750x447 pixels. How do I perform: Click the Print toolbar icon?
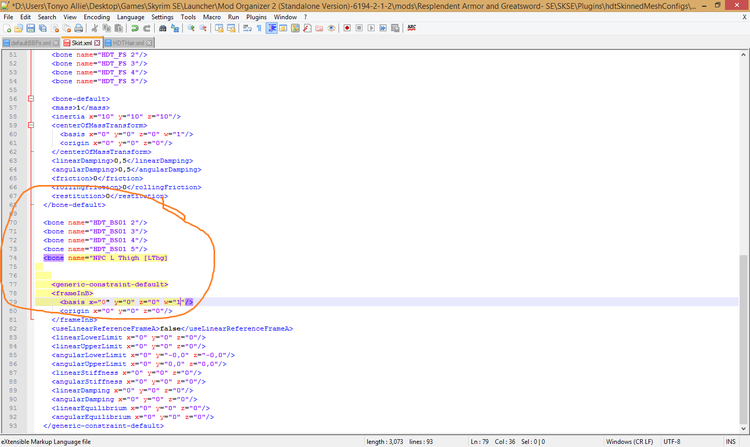pos(78,29)
